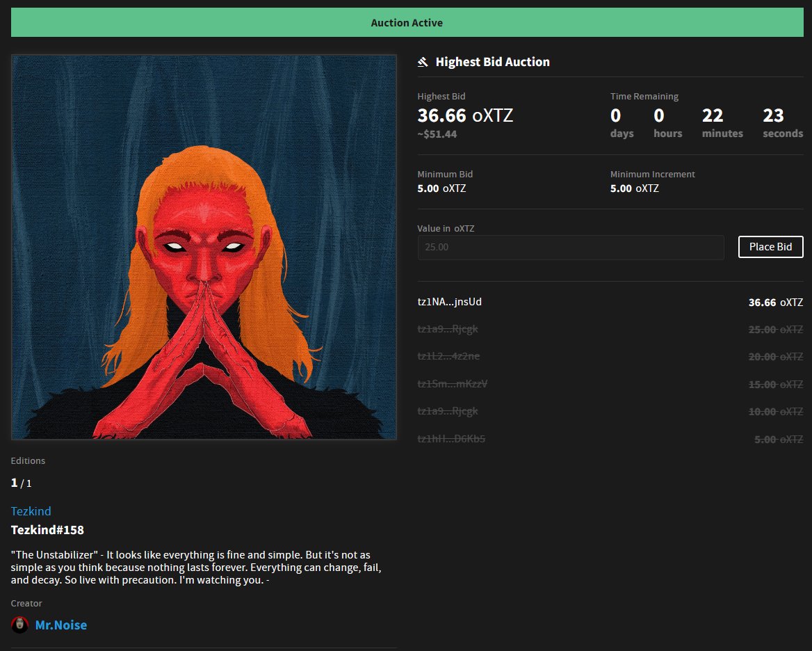This screenshot has width=812, height=651.
Task: Click the Time Remaining label
Action: click(644, 97)
